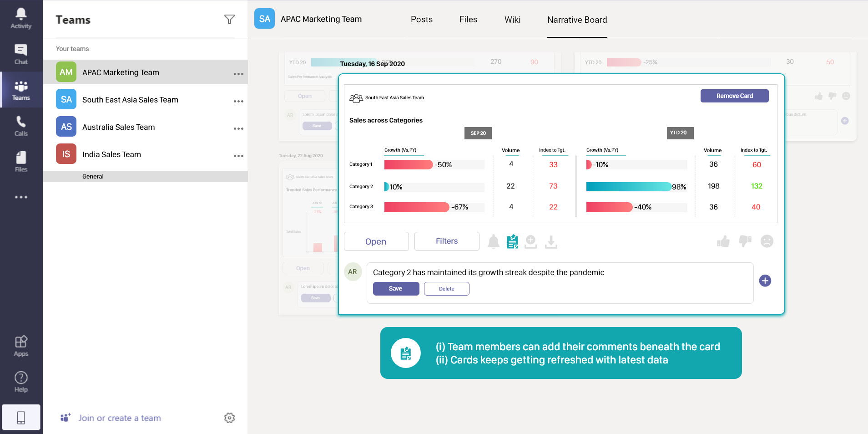Click the Category 3 SEP -67% growth bar
Viewport: 868px width, 434px height.
(417, 207)
